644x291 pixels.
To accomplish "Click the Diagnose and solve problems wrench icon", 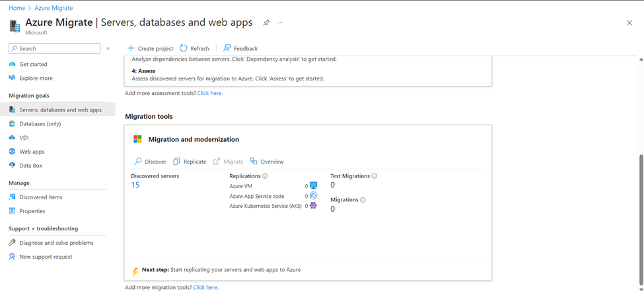I will click(12, 243).
